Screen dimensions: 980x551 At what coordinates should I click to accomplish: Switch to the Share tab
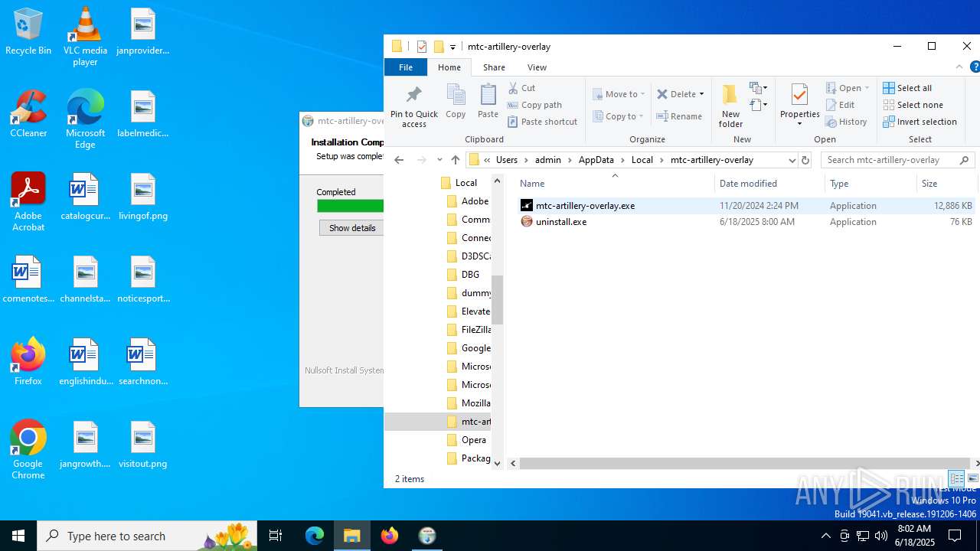(x=494, y=67)
